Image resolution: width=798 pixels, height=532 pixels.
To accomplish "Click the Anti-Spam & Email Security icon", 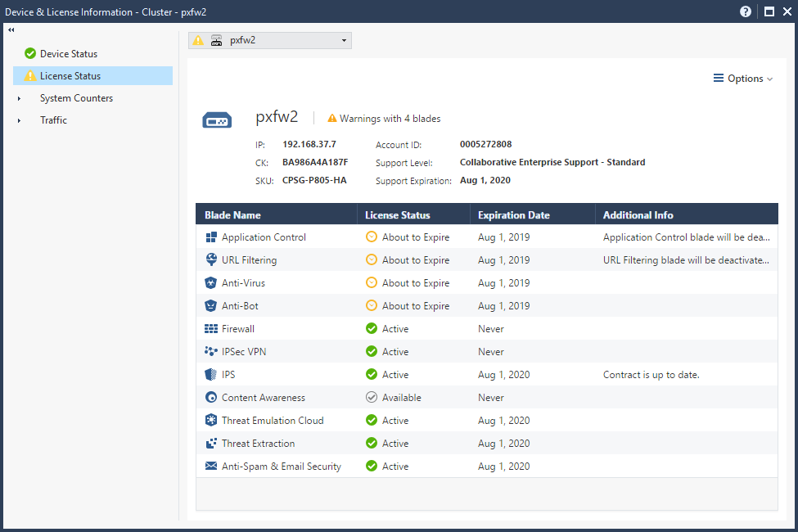I will [x=210, y=466].
